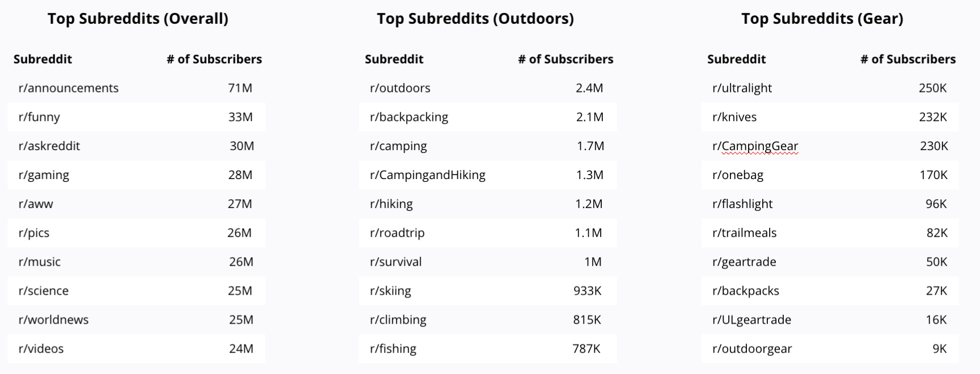Screen dimensions: 980x374
Task: Open the r/fishing subreddit entry
Action: pos(392,348)
